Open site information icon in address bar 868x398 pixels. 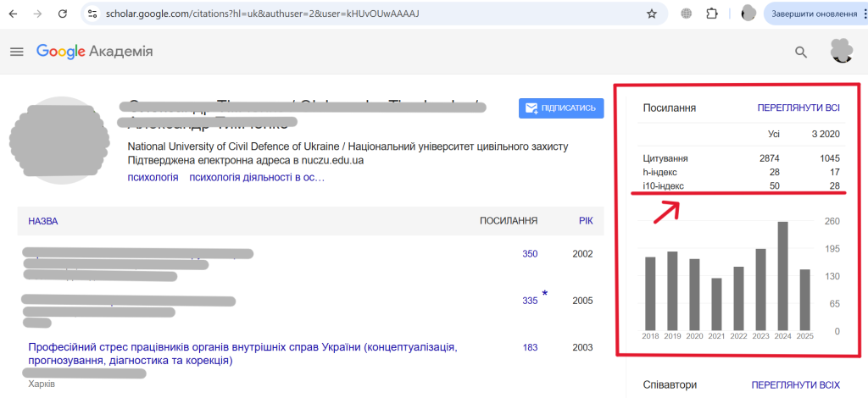click(x=92, y=14)
